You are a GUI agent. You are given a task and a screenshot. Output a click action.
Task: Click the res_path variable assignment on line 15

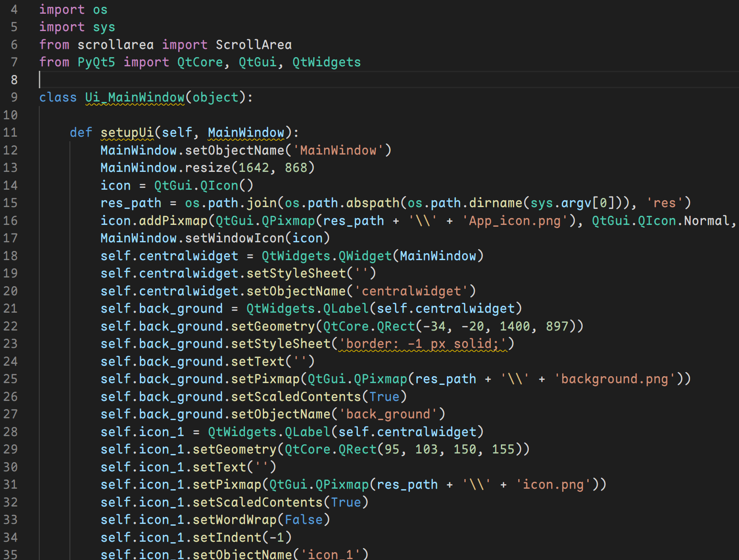[131, 203]
